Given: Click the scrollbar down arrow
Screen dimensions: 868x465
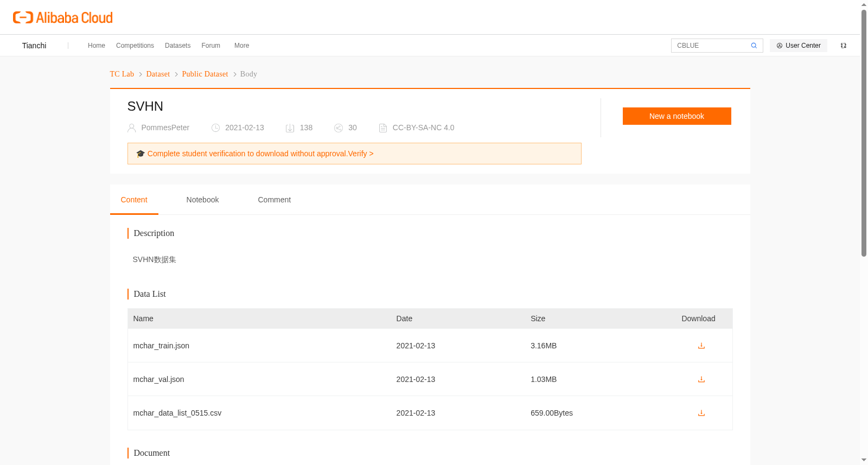Looking at the screenshot, I should [x=864, y=460].
